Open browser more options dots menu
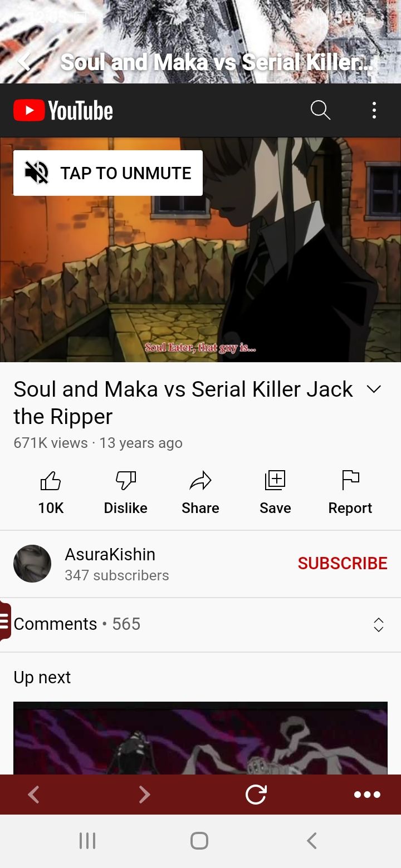 point(368,795)
